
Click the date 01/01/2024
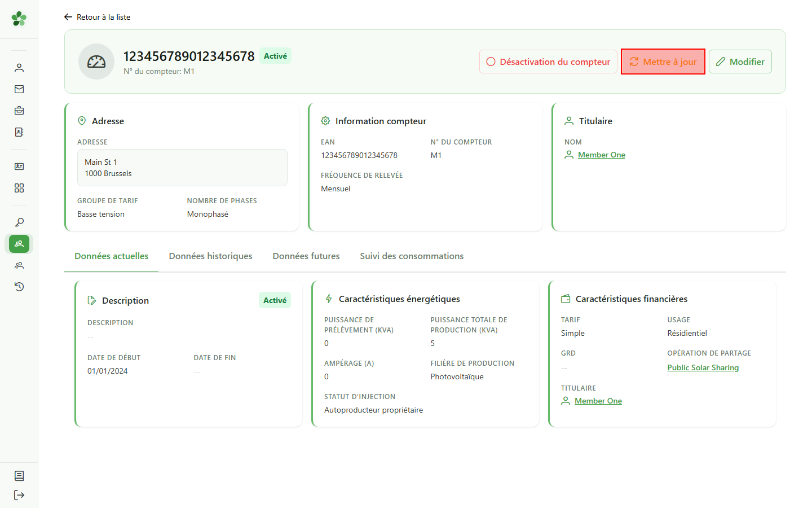click(108, 371)
